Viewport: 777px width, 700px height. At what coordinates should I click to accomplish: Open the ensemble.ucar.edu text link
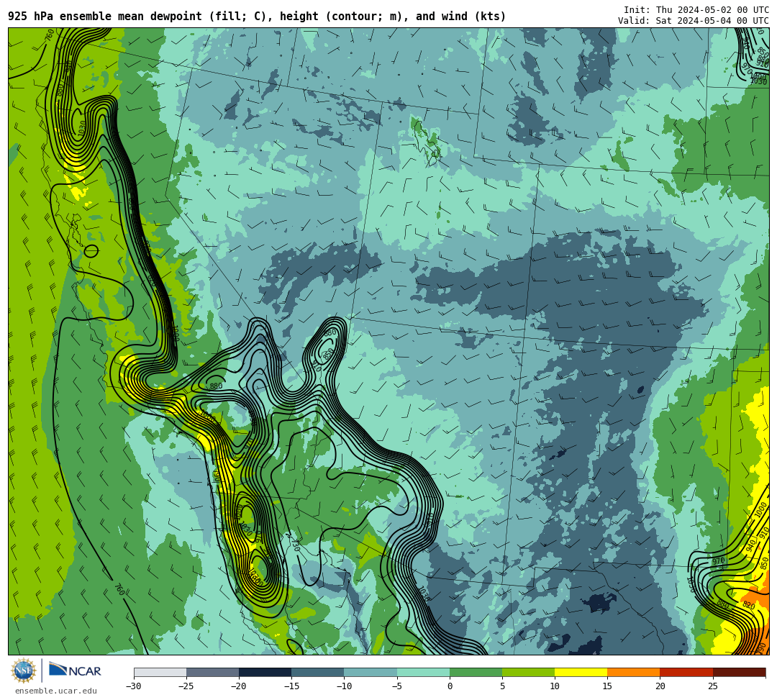[x=56, y=691]
